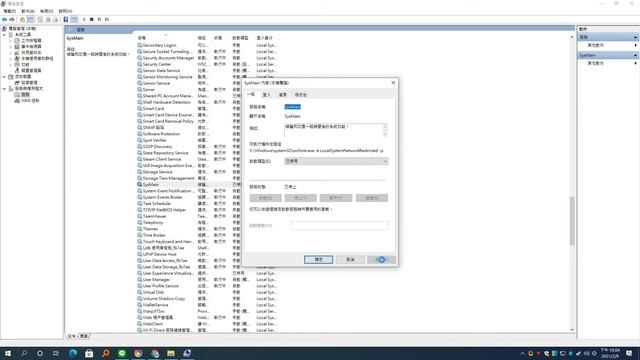Open Microsoft Edge from the taskbar
Image resolution: width=640 pixels, height=360 pixels.
pyautogui.click(x=73, y=353)
